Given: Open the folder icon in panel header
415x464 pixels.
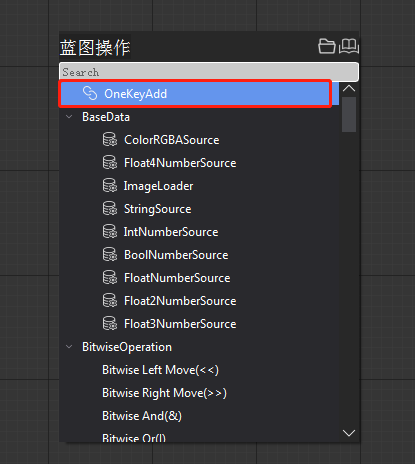Looking at the screenshot, I should tap(326, 46).
